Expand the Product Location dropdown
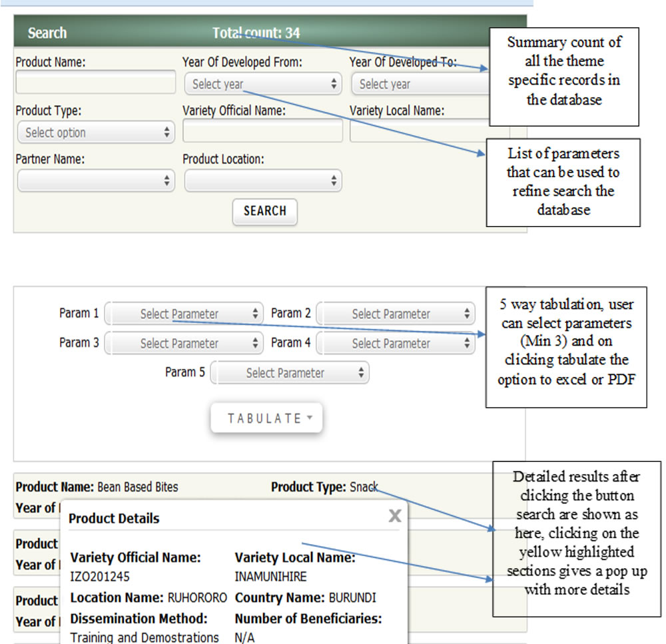This screenshot has width=666, height=644. (263, 180)
